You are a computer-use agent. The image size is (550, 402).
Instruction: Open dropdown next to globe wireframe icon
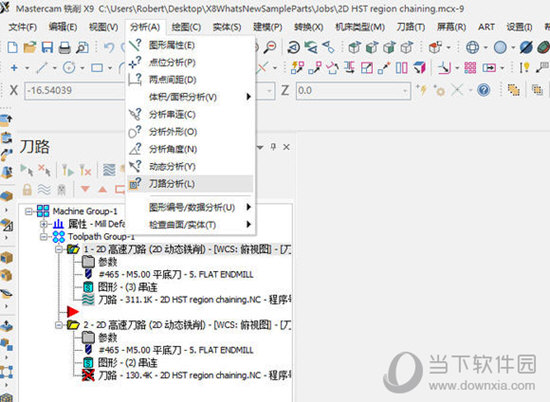tap(486, 47)
